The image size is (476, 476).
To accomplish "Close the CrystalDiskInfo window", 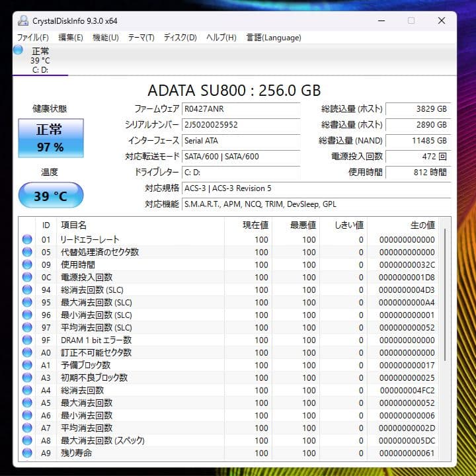I will 442,20.
